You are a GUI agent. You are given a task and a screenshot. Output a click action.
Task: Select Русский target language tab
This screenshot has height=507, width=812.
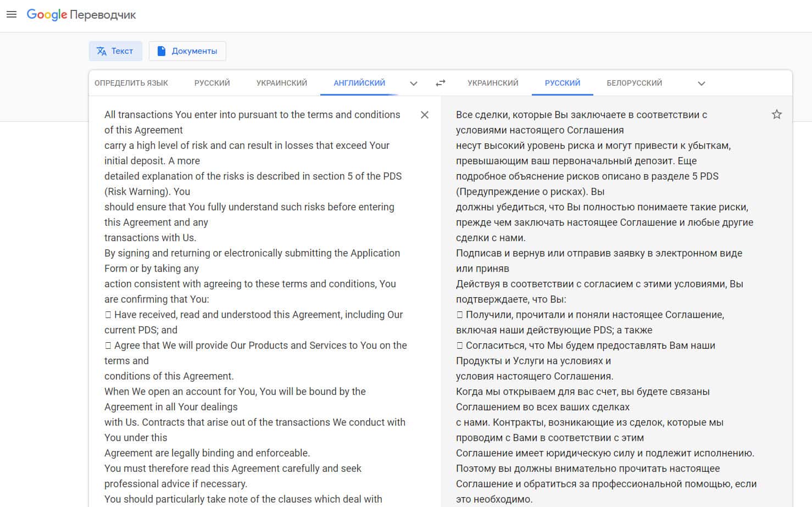point(562,83)
